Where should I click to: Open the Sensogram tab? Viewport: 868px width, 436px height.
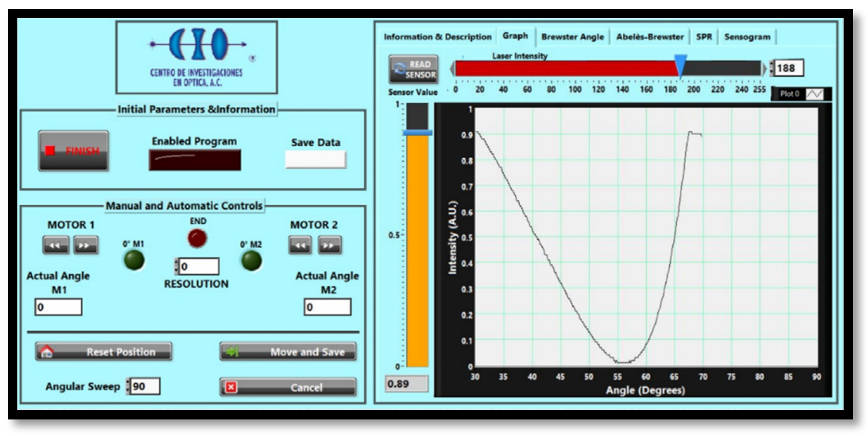747,37
